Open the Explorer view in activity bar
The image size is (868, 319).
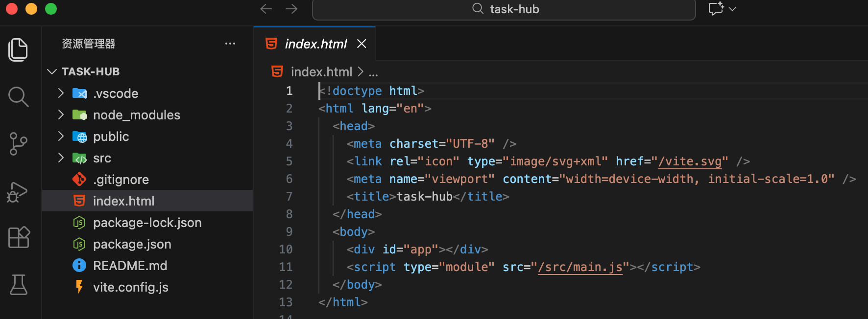coord(18,49)
